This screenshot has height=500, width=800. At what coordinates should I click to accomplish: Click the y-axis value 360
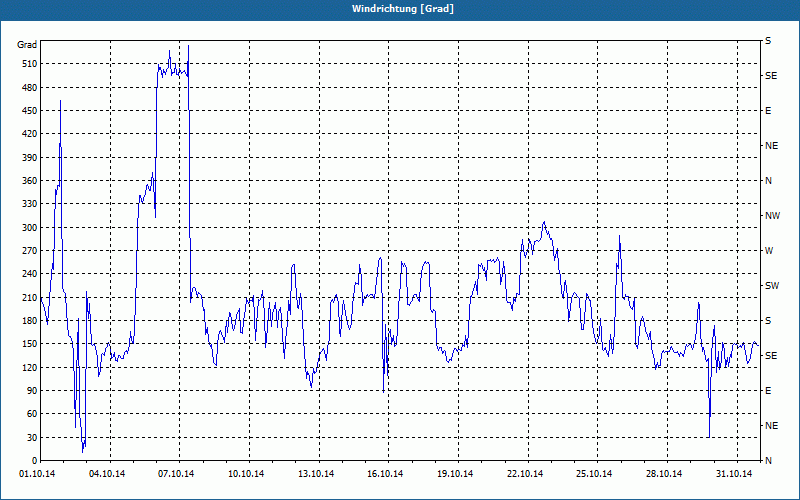(30, 181)
